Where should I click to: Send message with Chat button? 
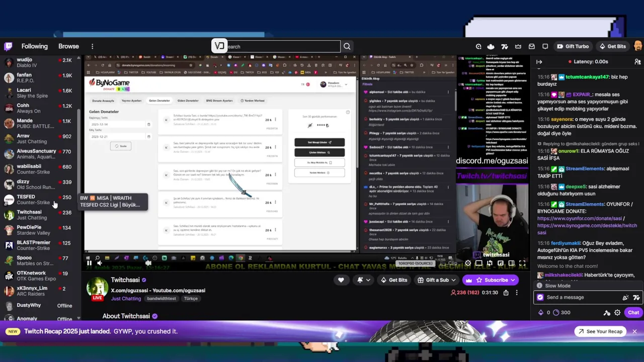[x=633, y=312]
